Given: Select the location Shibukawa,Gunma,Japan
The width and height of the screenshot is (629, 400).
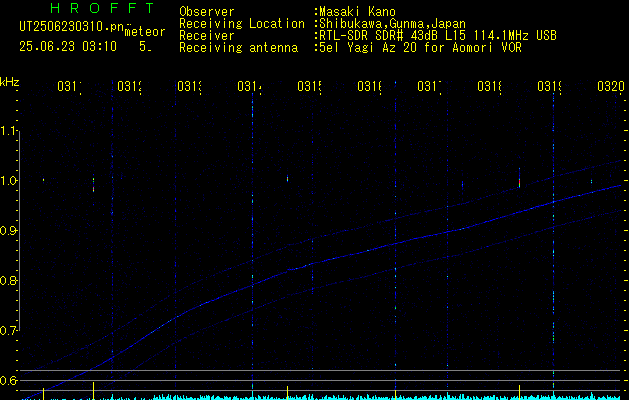Looking at the screenshot, I should [x=392, y=24].
